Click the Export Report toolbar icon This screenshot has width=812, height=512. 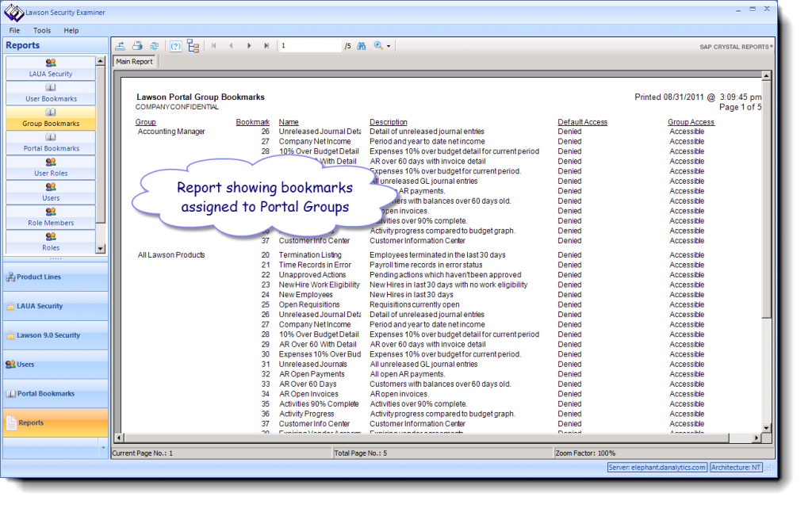(x=121, y=46)
